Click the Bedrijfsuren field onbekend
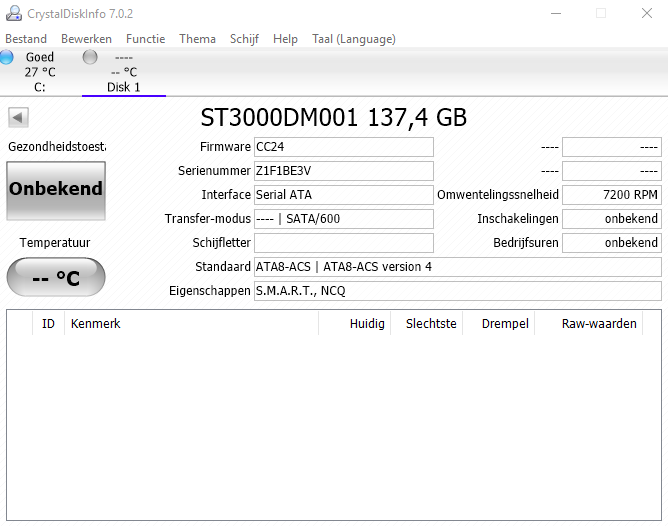 (612, 243)
